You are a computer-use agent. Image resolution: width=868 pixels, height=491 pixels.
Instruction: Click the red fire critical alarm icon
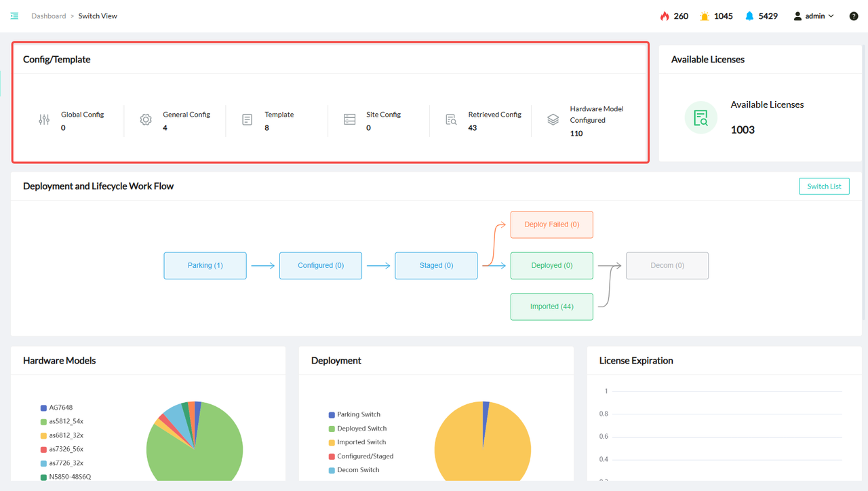(x=665, y=16)
